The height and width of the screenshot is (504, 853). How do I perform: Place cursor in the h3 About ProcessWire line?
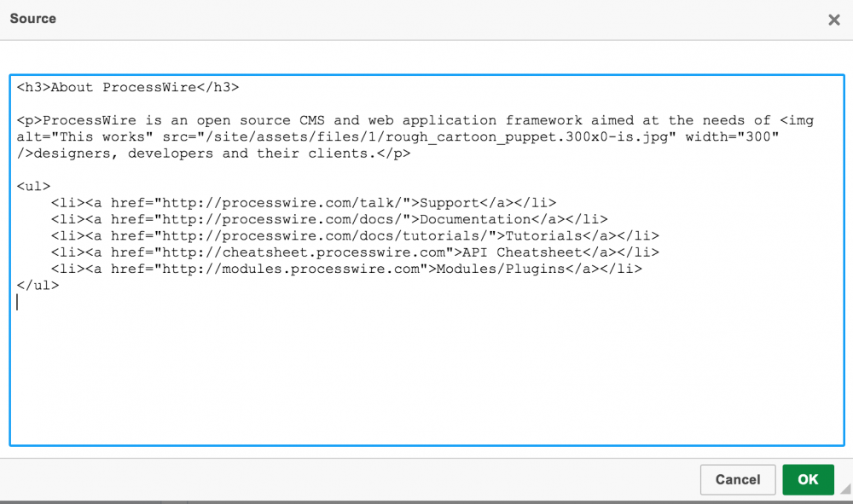tap(128, 88)
